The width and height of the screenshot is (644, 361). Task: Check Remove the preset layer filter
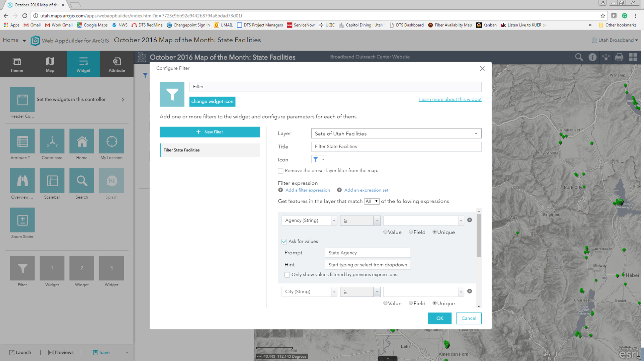point(281,171)
